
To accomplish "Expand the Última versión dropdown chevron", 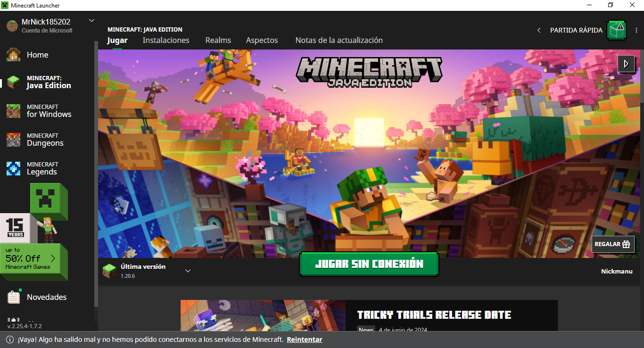I will click(188, 271).
